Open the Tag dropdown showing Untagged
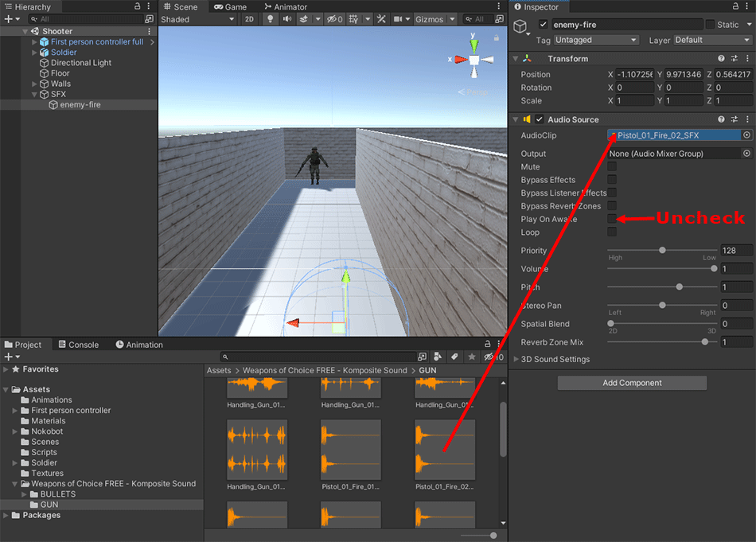Viewport: 756px width, 542px height. [597, 40]
